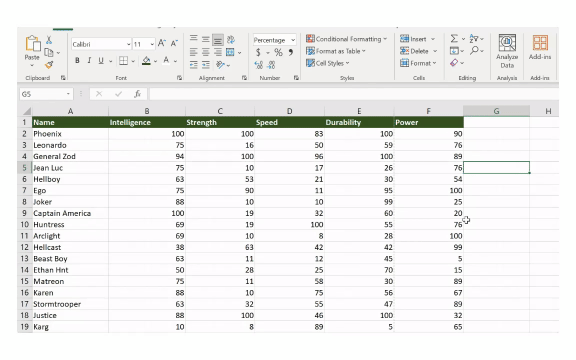Click the Borders grid icon
The image size is (576, 360).
(x=123, y=61)
